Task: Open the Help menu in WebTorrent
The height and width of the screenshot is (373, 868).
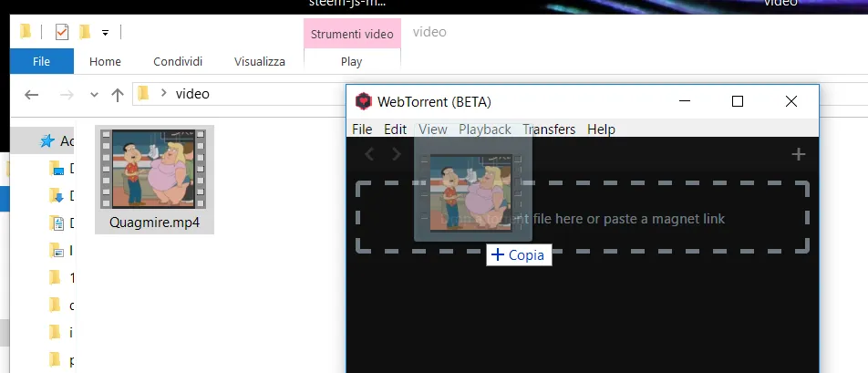Action: point(601,130)
